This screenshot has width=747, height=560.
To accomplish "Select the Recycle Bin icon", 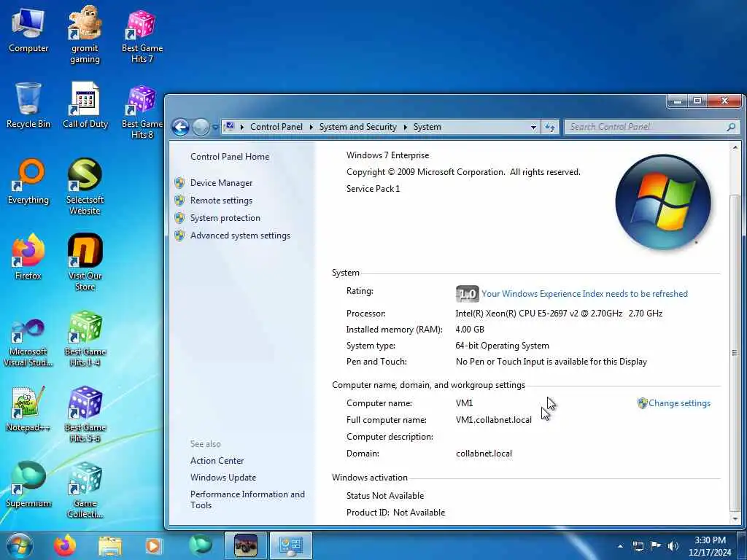I will (28, 106).
